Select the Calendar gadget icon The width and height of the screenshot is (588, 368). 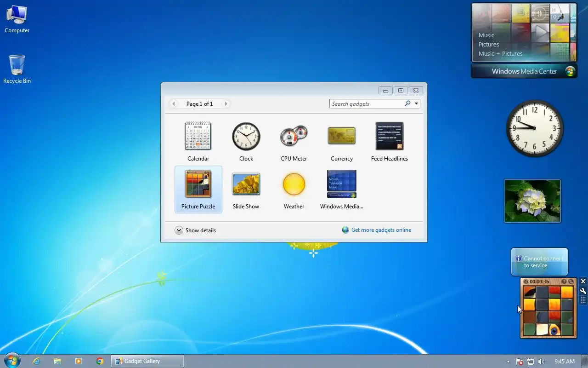[x=198, y=136]
